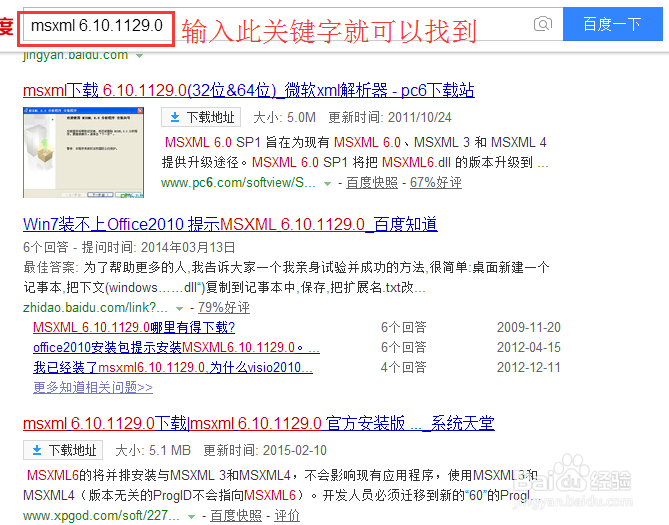Click the camera image-search icon
The width and height of the screenshot is (669, 525).
(543, 24)
